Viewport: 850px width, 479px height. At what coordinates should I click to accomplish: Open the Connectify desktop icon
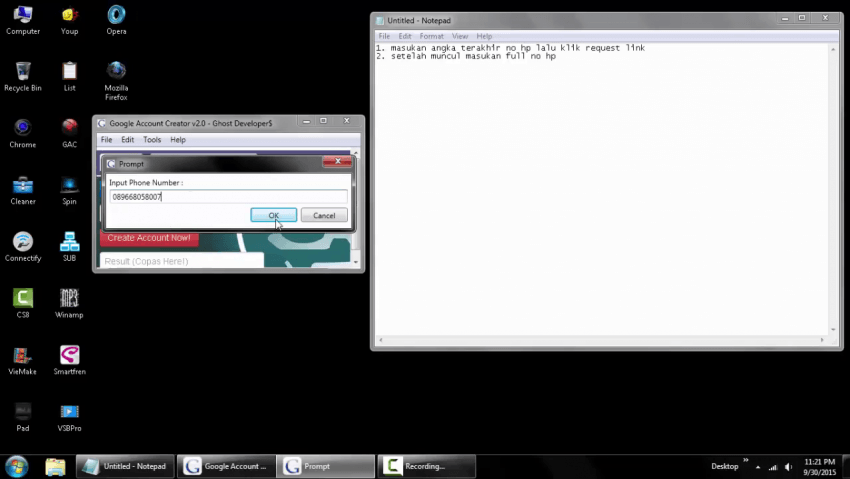click(22, 242)
